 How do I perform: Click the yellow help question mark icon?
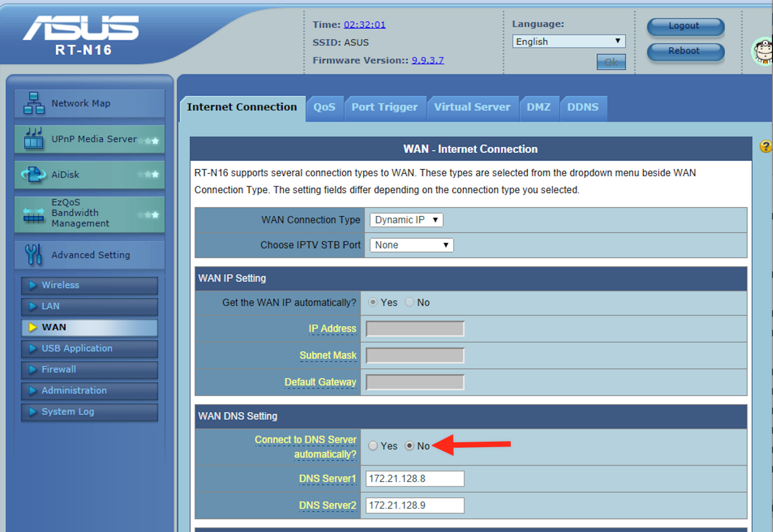[x=766, y=146]
